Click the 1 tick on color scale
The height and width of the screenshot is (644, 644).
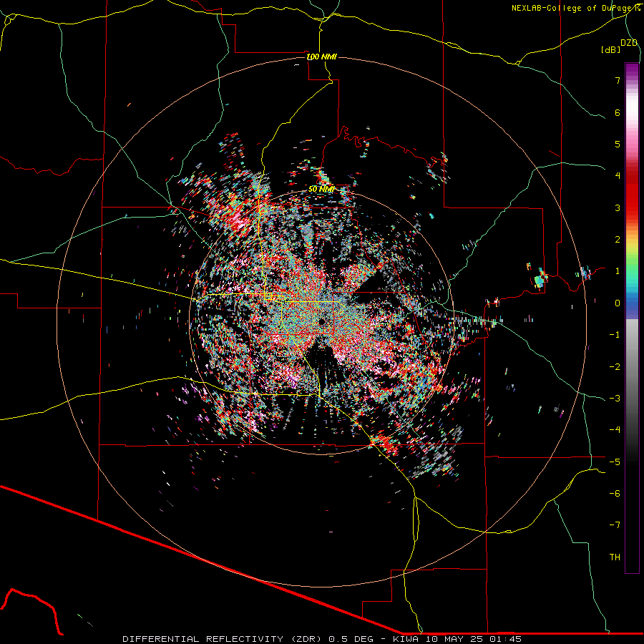coord(618,271)
